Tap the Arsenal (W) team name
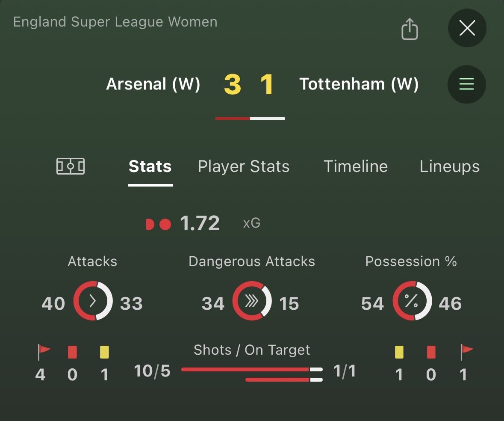504x421 pixels. point(153,84)
